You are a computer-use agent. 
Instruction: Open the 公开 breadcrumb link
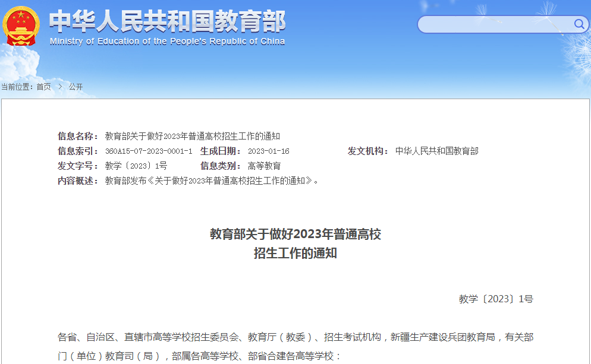pyautogui.click(x=76, y=86)
